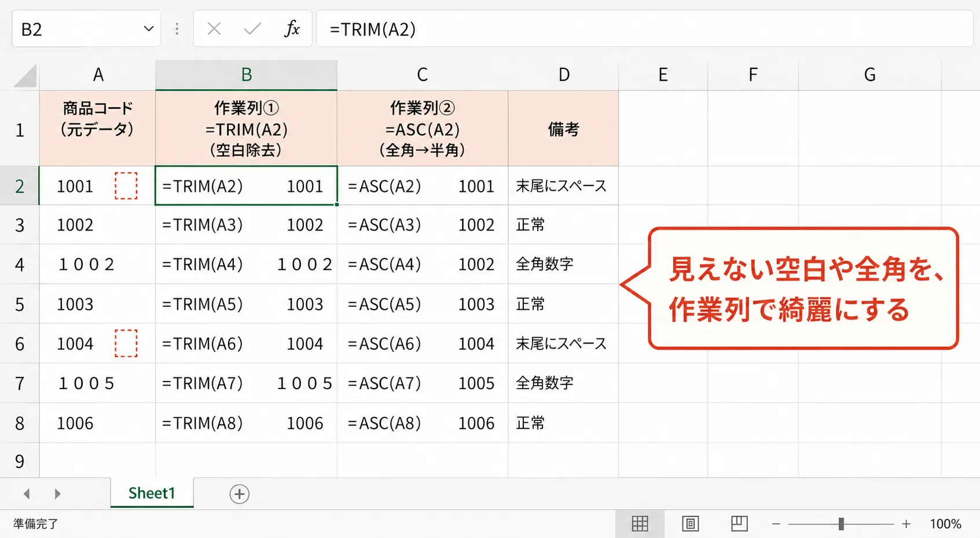This screenshot has width=980, height=538.
Task: Click cell with =TRIM(A6)
Action: tap(246, 343)
